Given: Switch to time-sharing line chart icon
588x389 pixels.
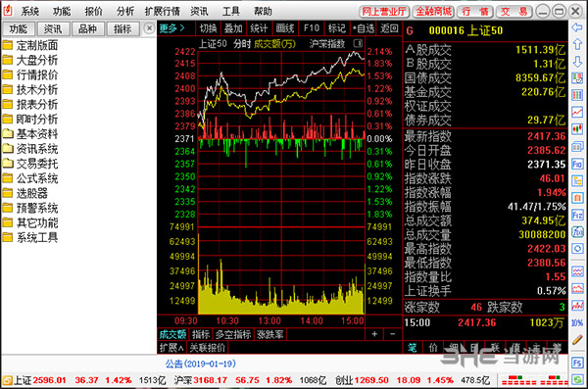Looking at the screenshot, I should [x=577, y=112].
